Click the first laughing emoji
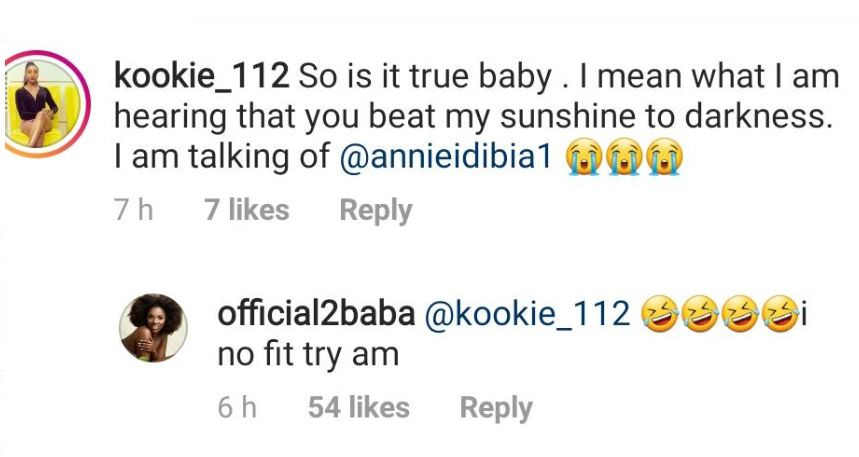The height and width of the screenshot is (457, 859). coord(658,313)
